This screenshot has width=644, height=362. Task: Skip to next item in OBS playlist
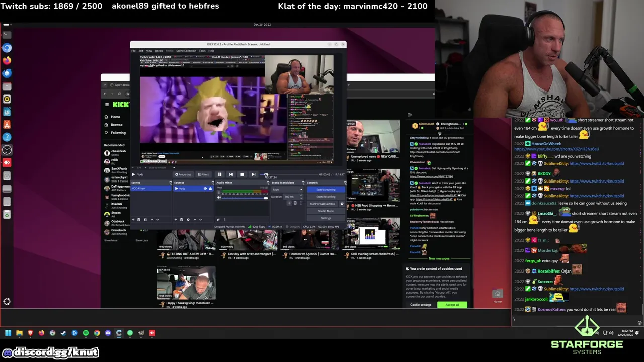[253, 174]
